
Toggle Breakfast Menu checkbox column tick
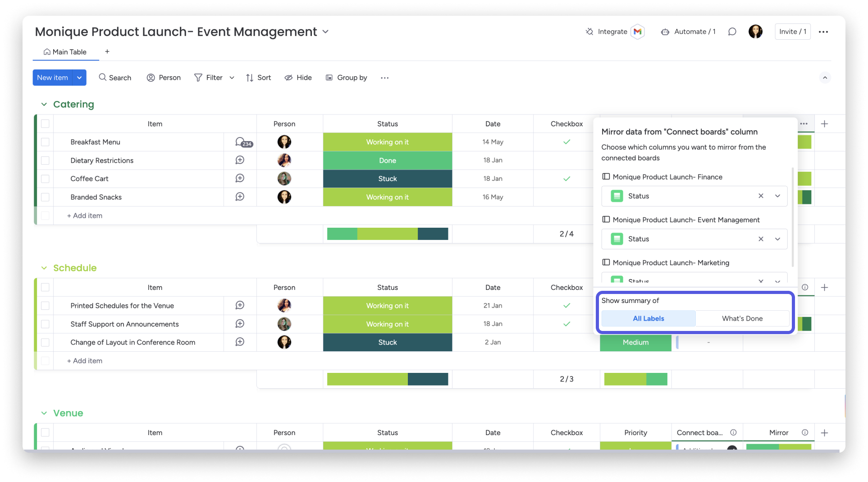click(x=566, y=142)
